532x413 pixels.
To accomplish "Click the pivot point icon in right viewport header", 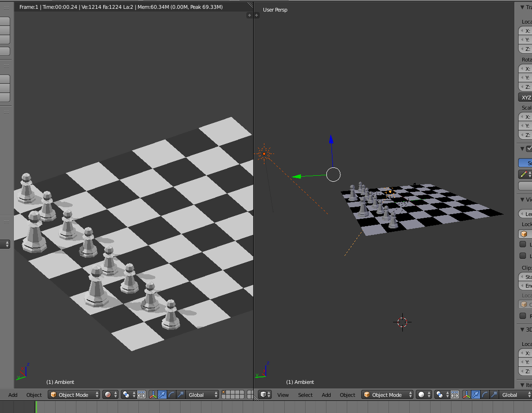I will click(441, 395).
